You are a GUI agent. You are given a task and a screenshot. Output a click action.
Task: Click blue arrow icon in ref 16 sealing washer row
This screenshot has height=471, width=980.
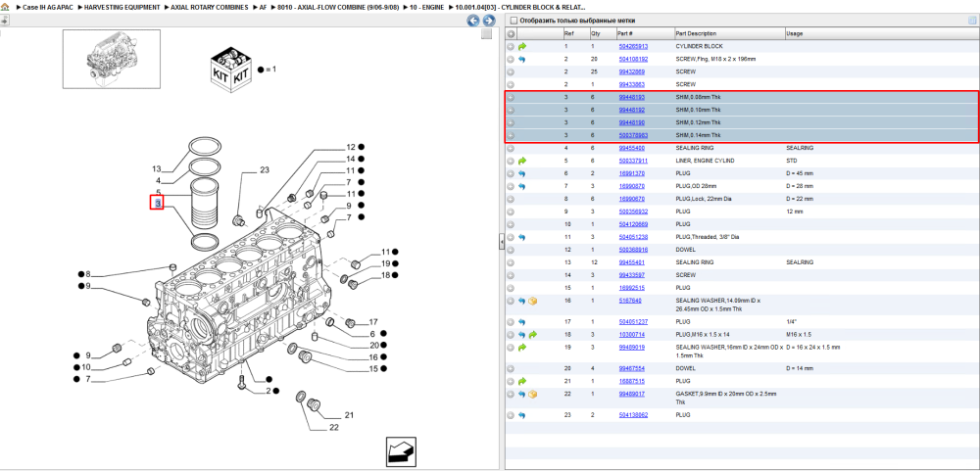tap(522, 301)
